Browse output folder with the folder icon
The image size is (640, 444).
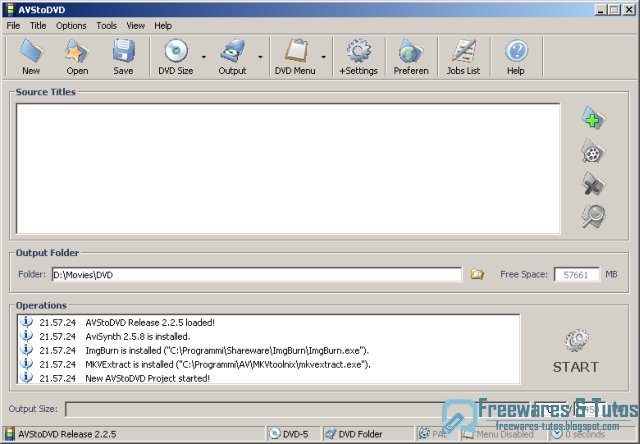tap(477, 274)
